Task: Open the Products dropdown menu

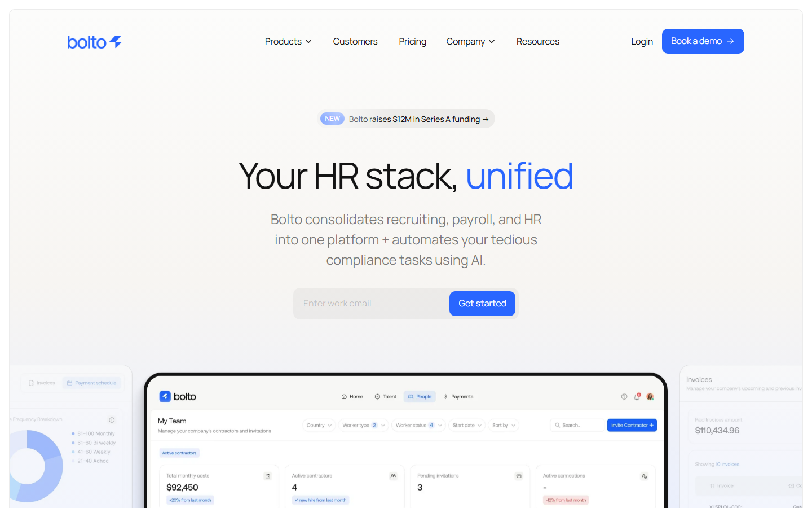Action: pyautogui.click(x=288, y=42)
